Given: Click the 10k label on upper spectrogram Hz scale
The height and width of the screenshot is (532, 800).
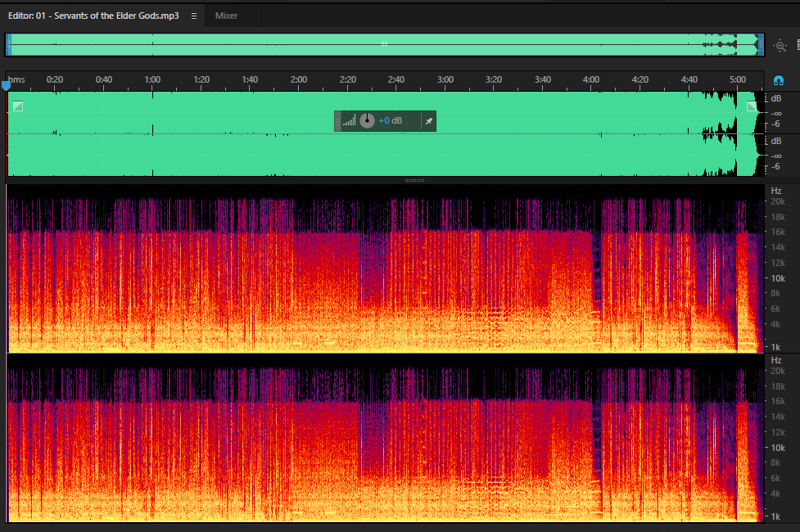Looking at the screenshot, I should 778,278.
